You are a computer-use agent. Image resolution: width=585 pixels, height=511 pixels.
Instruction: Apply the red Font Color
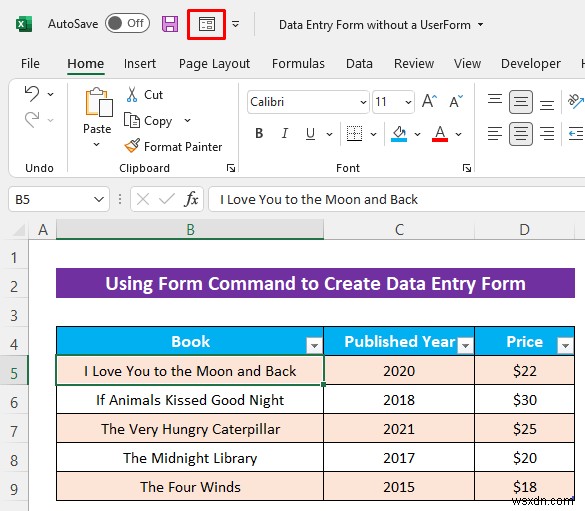[x=440, y=134]
